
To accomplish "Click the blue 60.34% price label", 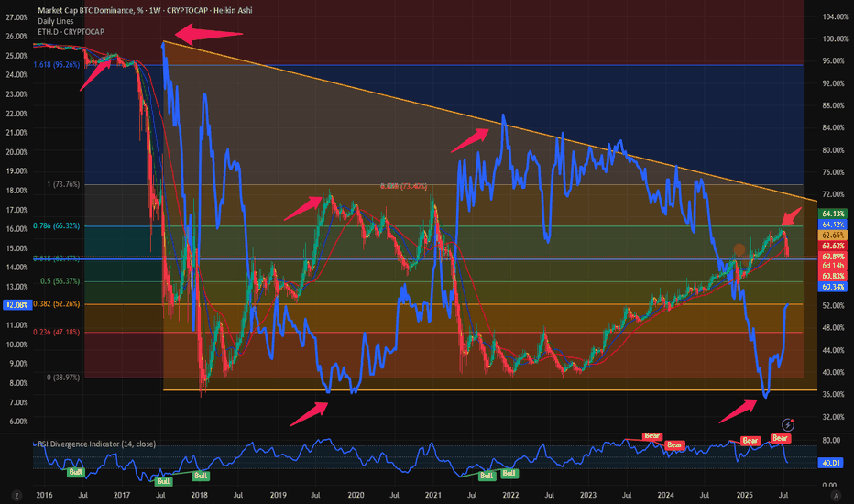I will tap(833, 287).
